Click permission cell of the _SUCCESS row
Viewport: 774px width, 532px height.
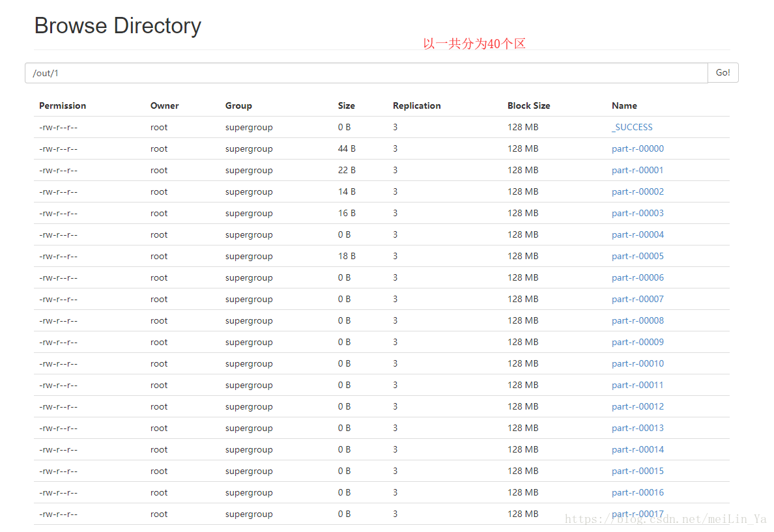coord(58,128)
